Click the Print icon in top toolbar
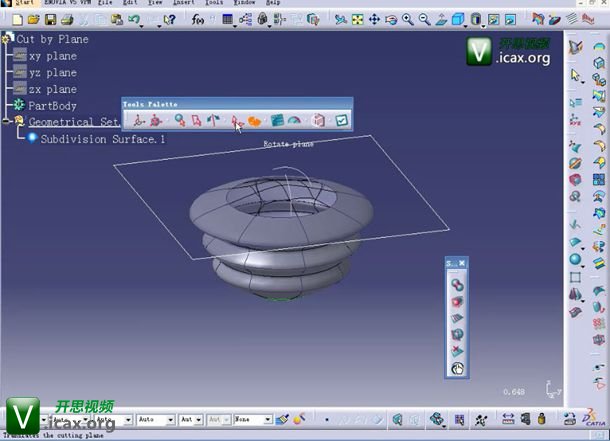The height and width of the screenshot is (441, 610). (67, 19)
